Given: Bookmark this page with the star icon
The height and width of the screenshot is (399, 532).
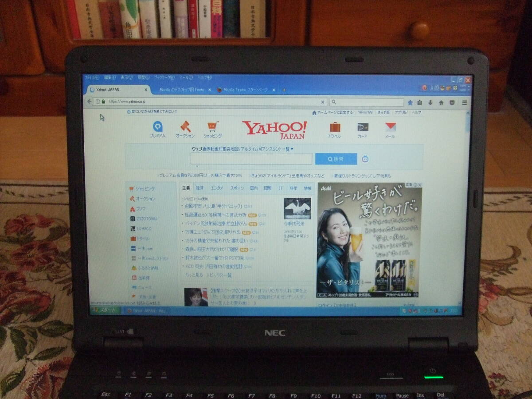Looking at the screenshot, I should 410,102.
